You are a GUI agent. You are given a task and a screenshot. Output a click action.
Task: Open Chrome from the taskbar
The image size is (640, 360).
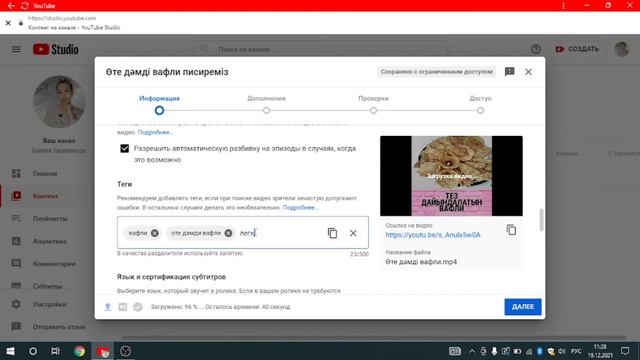pos(80,351)
